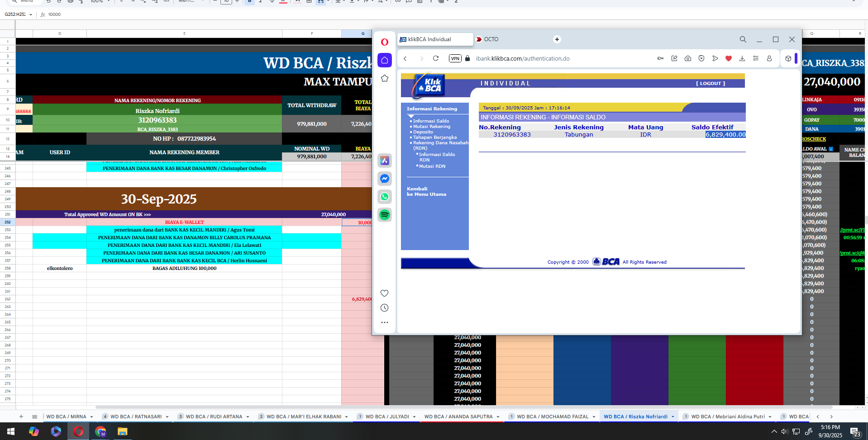Open Copilot from the taskbar
This screenshot has width=868, height=440.
pos(33,431)
